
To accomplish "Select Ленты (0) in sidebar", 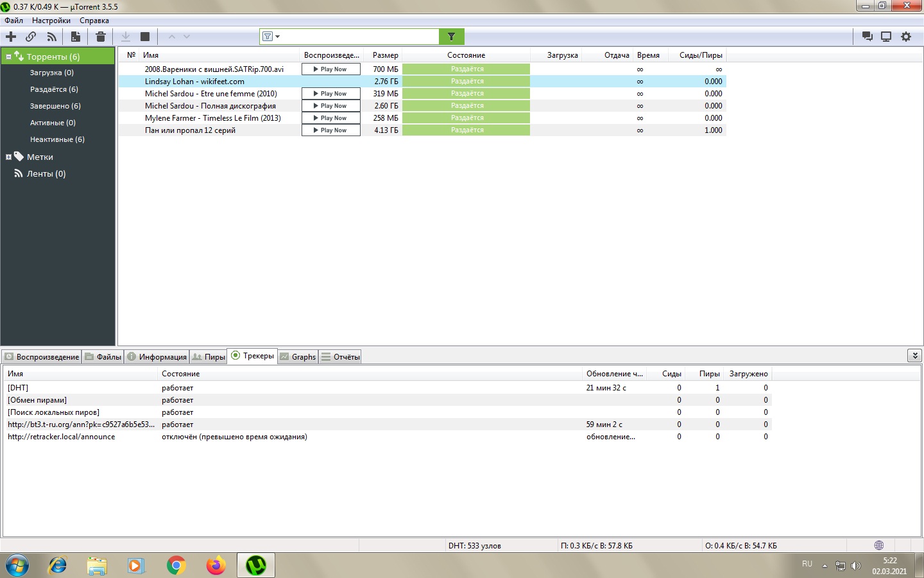I will (x=46, y=173).
